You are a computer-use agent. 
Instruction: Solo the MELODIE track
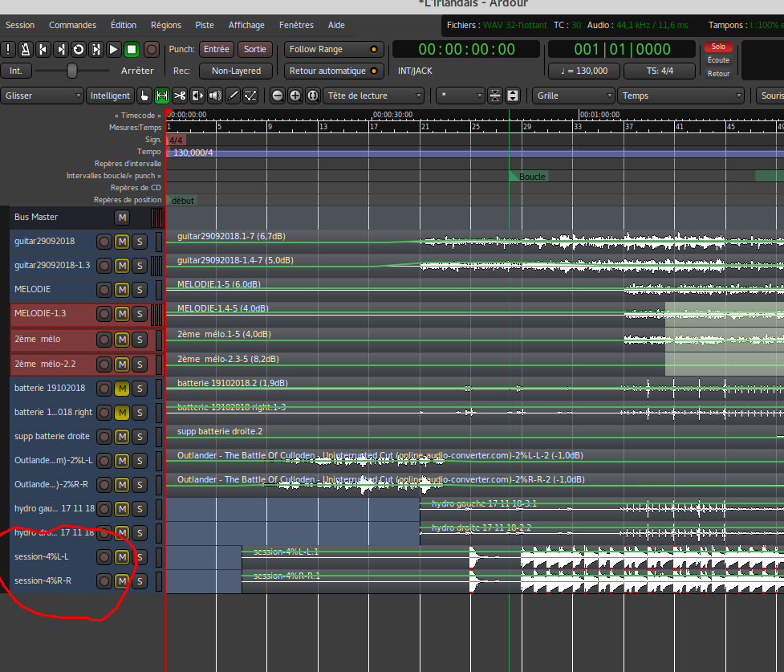tap(139, 289)
